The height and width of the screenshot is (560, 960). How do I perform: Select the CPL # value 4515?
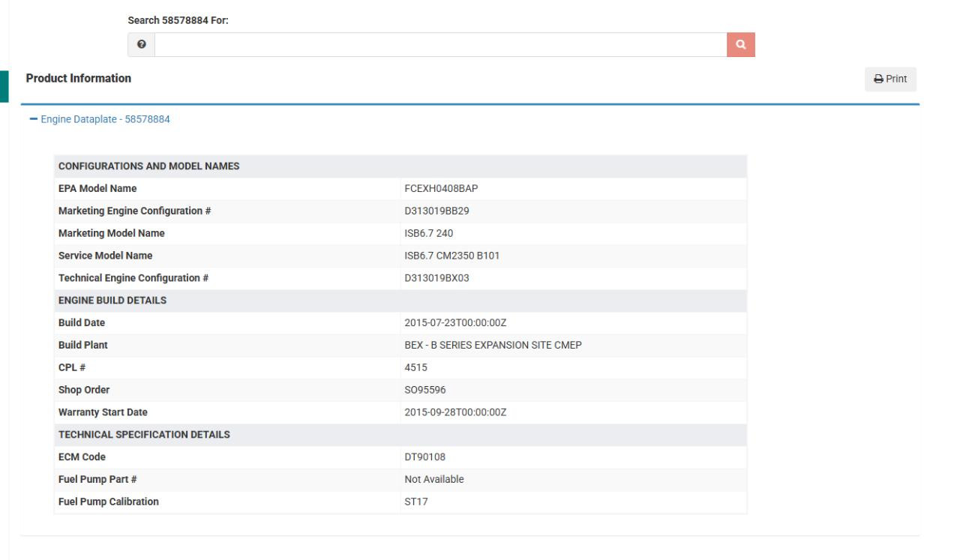point(415,368)
